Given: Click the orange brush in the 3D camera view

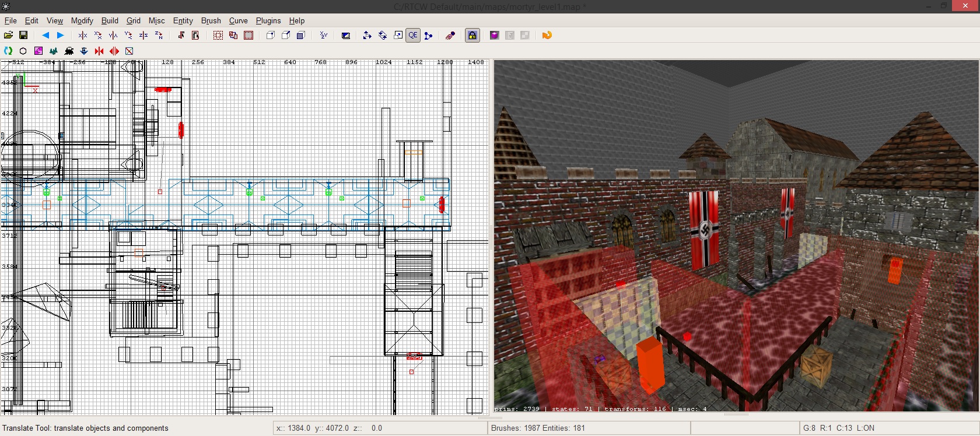Looking at the screenshot, I should tap(650, 364).
